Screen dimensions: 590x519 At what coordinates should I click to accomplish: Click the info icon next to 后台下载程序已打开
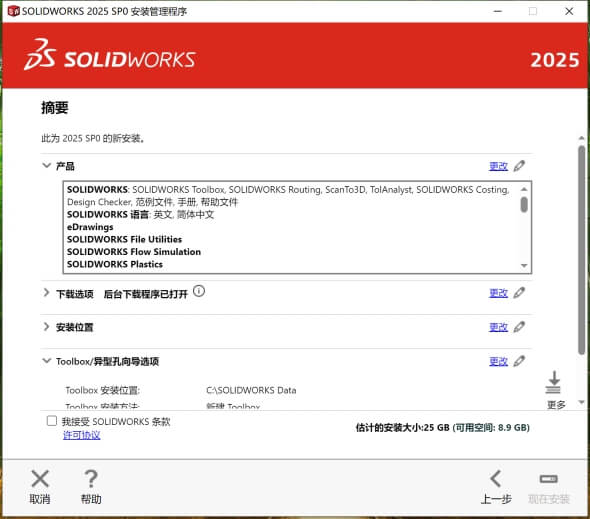(x=199, y=291)
